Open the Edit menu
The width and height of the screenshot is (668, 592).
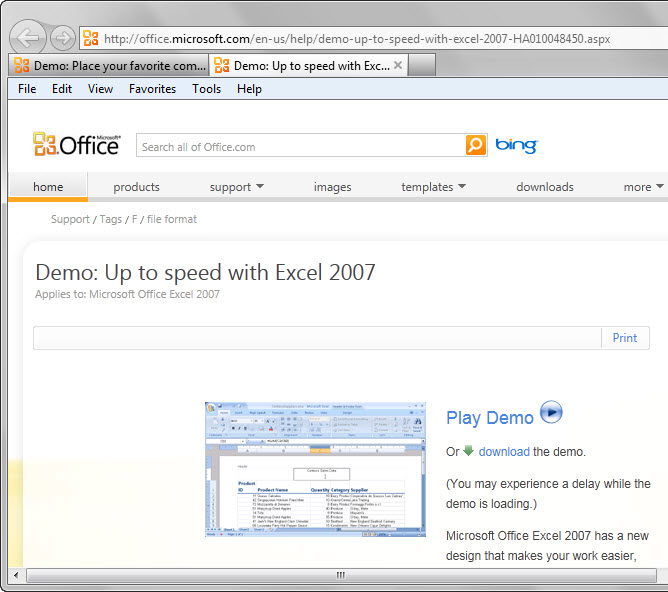point(62,89)
